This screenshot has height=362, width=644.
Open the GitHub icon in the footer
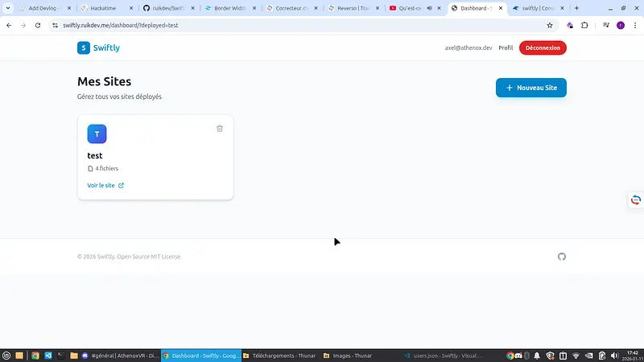[x=562, y=257]
